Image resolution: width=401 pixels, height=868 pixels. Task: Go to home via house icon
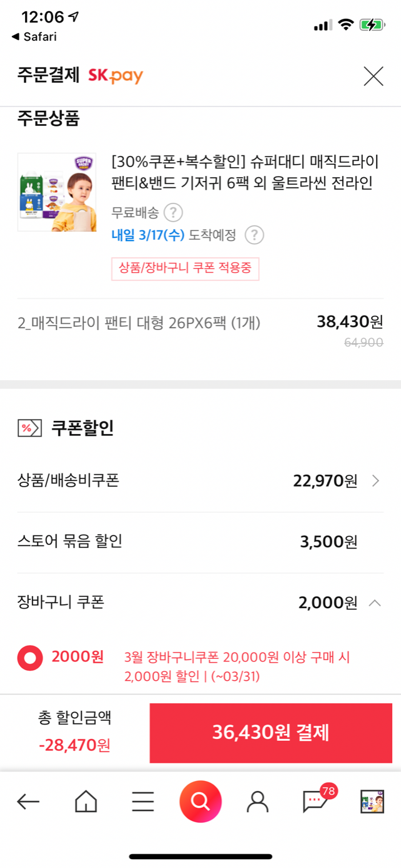point(86,801)
